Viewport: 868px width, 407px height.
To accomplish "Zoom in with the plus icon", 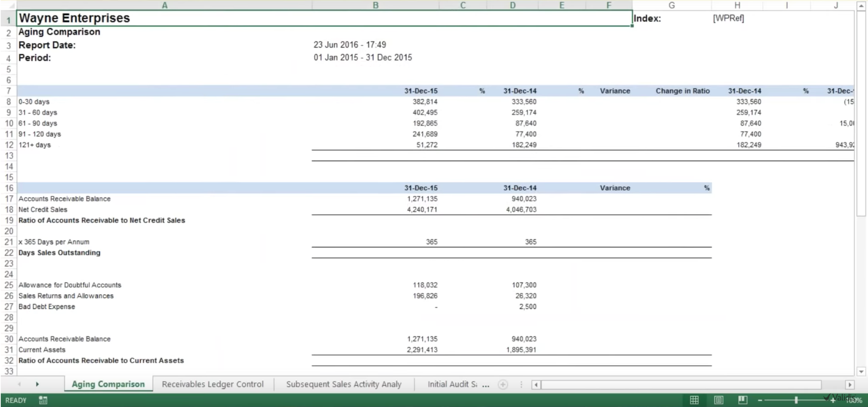I will click(x=833, y=400).
